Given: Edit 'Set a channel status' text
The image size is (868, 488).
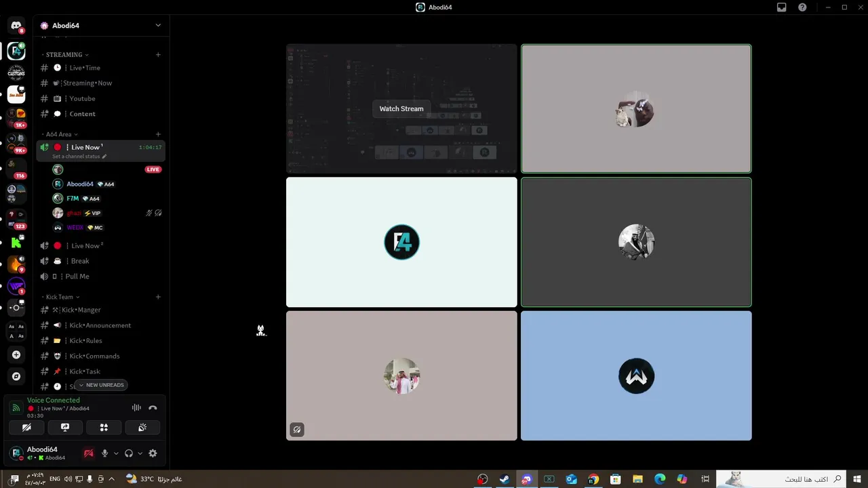Looking at the screenshot, I should point(79,157).
